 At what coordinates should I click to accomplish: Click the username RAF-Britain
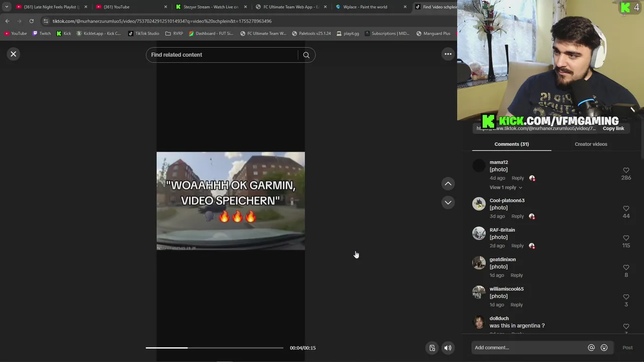pos(502,230)
